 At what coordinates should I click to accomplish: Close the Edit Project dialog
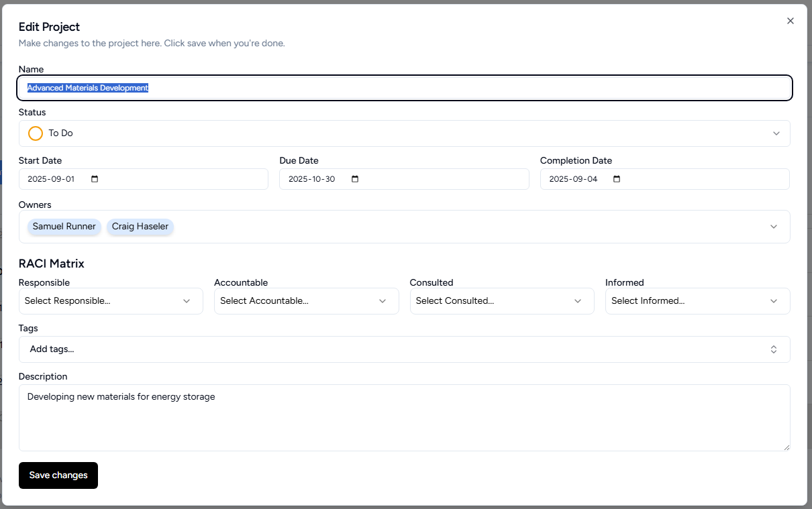click(790, 21)
